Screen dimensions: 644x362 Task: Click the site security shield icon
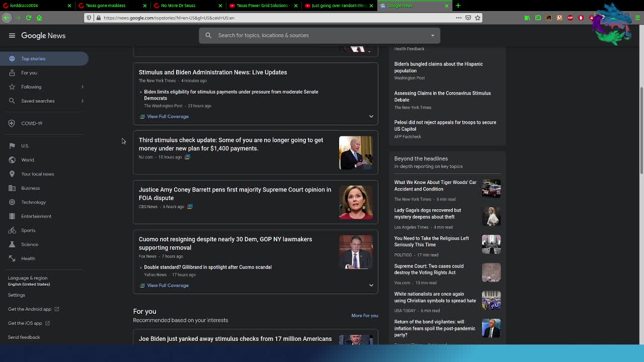pyautogui.click(x=89, y=18)
